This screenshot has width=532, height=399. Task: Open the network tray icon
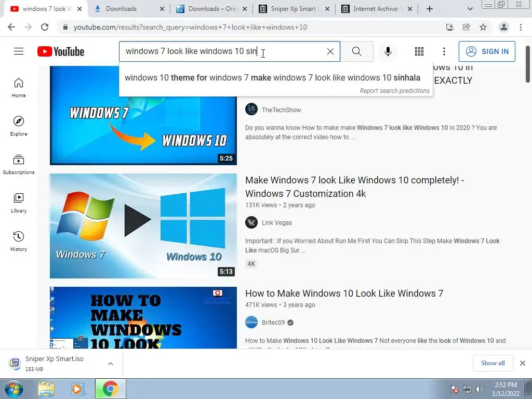pos(467,389)
